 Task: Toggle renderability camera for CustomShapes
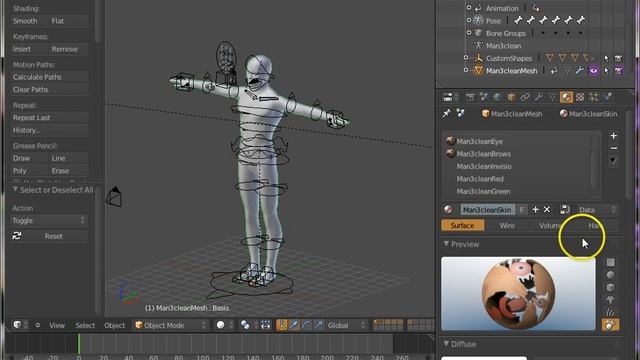click(x=619, y=58)
